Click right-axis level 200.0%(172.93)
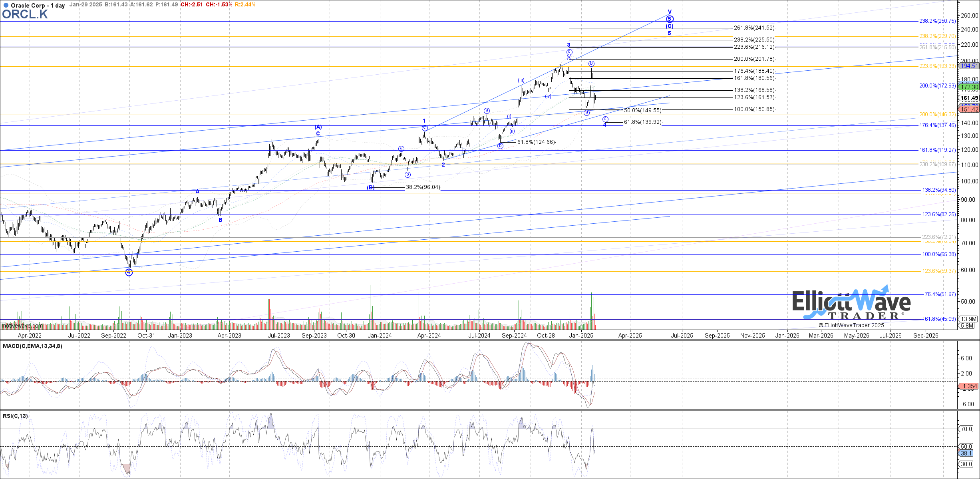The width and height of the screenshot is (980, 479). pyautogui.click(x=938, y=86)
